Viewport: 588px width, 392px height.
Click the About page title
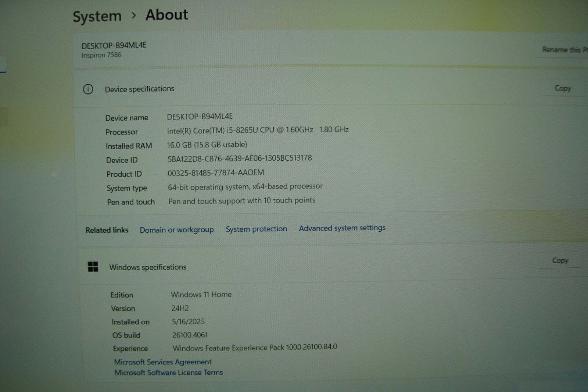(x=166, y=15)
